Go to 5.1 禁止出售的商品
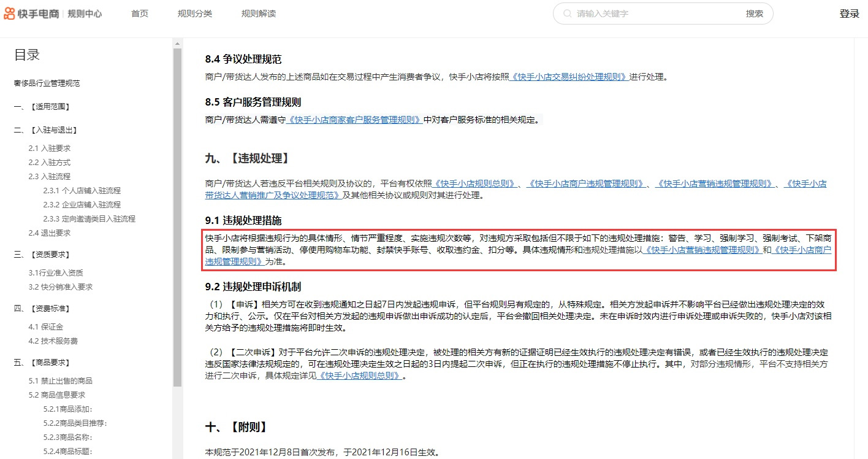Screen dimensions: 868x459 click(61, 381)
